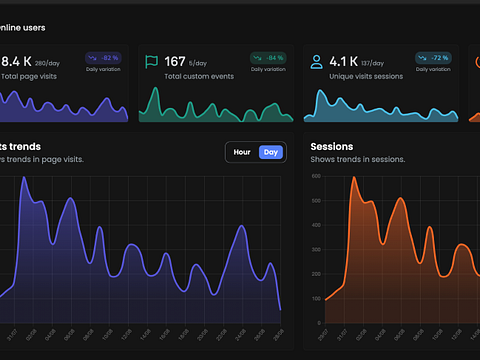The width and height of the screenshot is (480, 360).
Task: Select the Day toggle option
Action: 271,152
